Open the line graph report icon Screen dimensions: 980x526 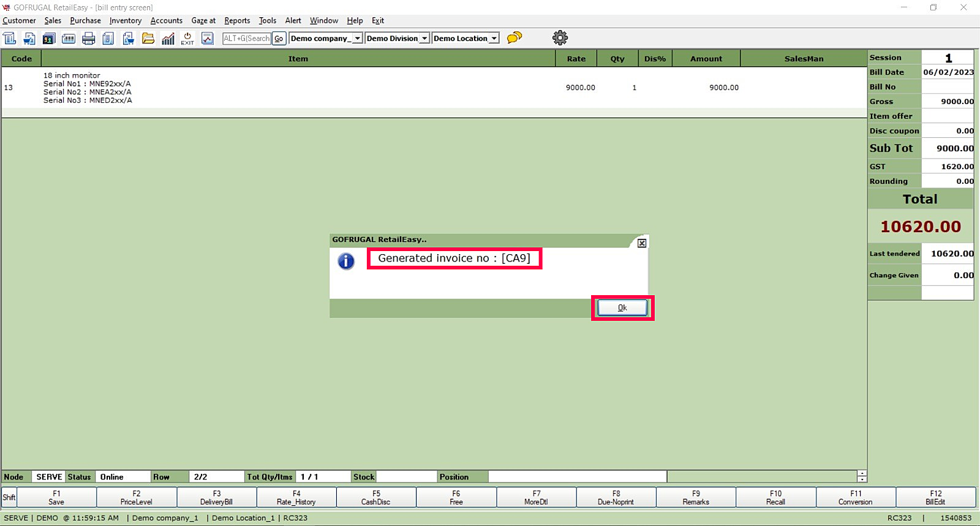[208, 39]
